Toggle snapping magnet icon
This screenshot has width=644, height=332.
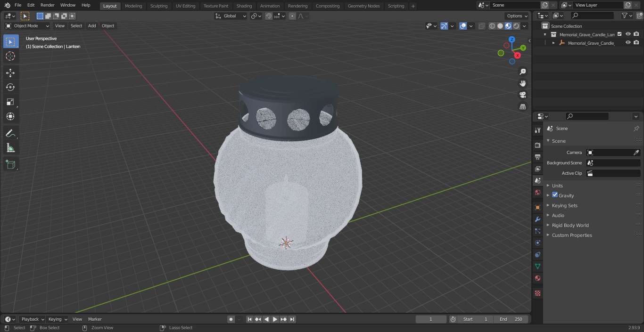click(269, 16)
